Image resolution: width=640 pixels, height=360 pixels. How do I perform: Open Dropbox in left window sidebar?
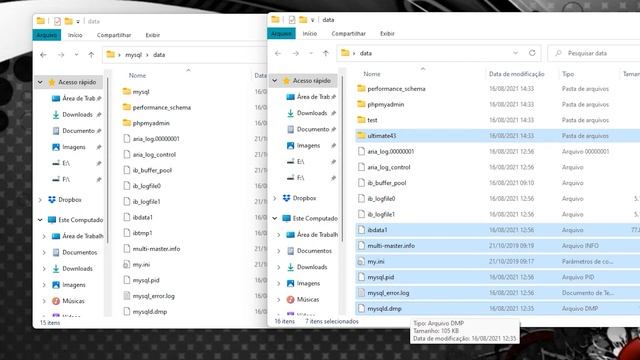[x=65, y=200]
